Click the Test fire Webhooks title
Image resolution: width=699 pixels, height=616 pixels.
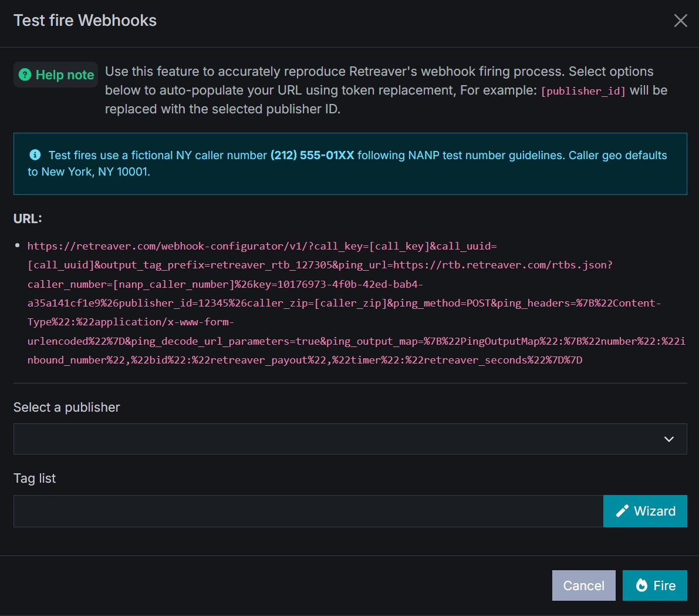85,21
